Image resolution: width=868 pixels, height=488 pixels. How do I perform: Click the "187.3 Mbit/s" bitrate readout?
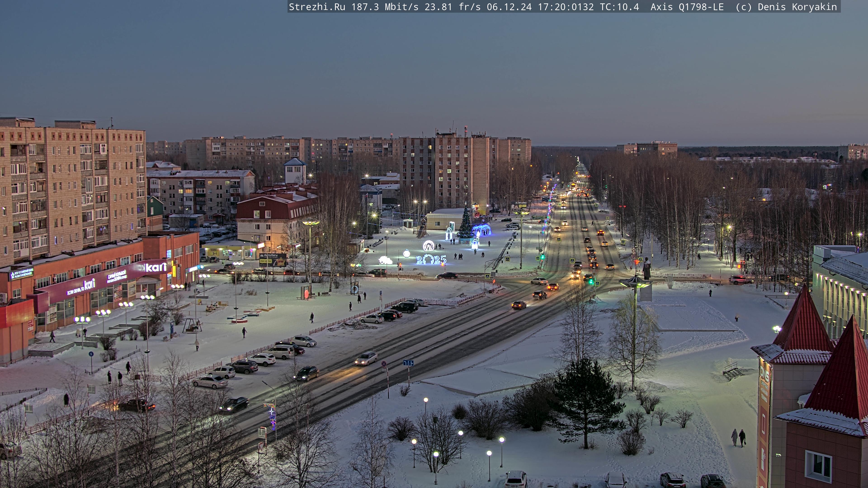[x=385, y=7]
